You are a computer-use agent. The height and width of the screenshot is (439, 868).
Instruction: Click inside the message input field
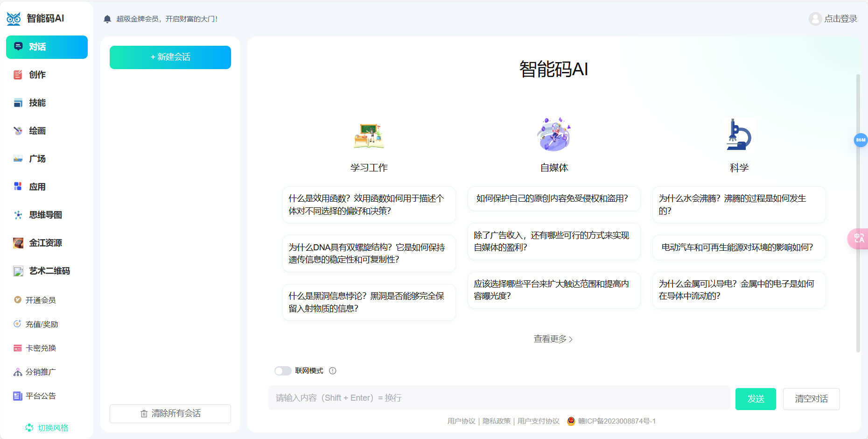498,398
